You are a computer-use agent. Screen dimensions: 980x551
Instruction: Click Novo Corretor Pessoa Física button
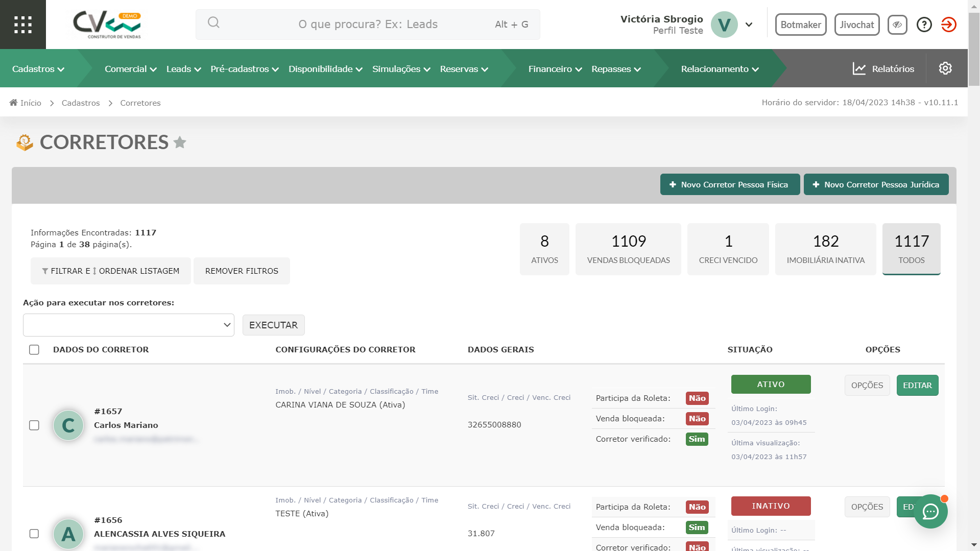tap(729, 184)
